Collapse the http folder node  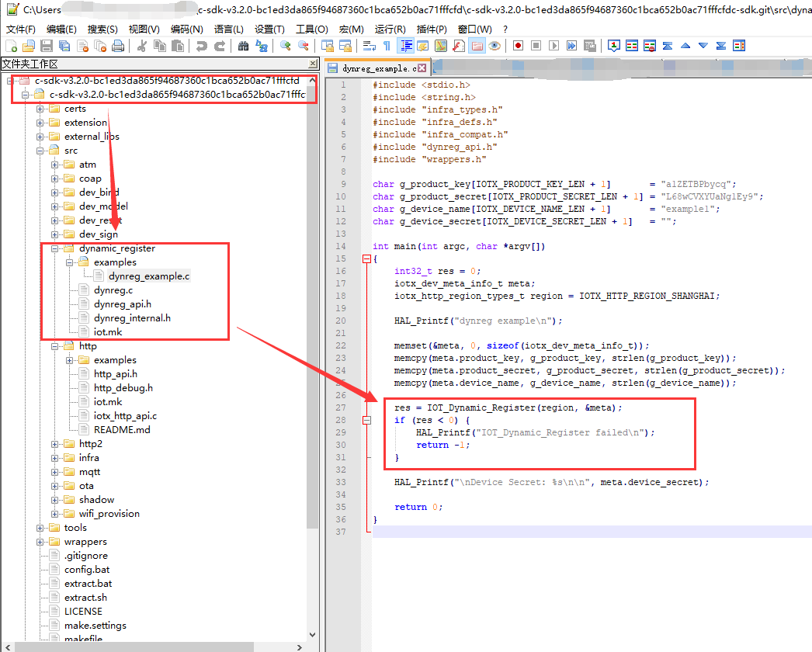pyautogui.click(x=54, y=346)
